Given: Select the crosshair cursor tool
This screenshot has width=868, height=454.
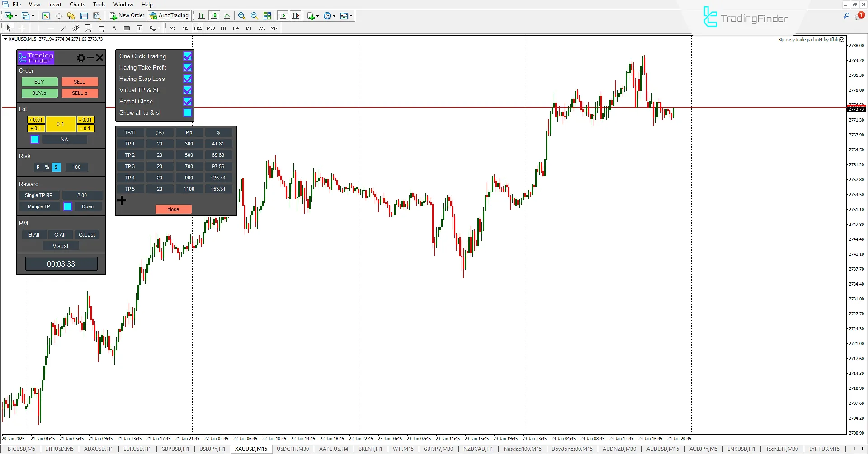Looking at the screenshot, I should 22,28.
